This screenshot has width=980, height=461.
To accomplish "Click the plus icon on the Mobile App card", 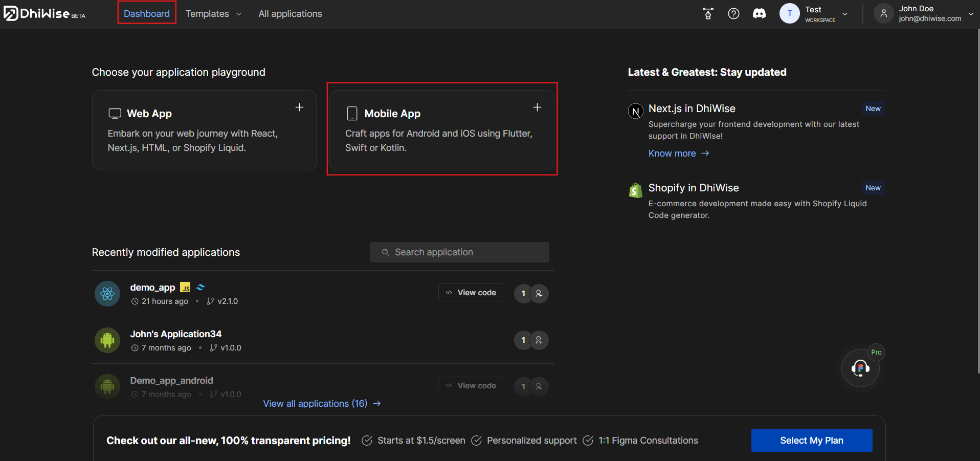I will pyautogui.click(x=537, y=107).
